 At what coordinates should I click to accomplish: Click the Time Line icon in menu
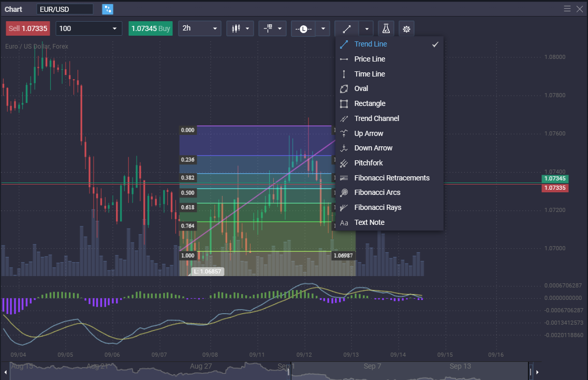[344, 74]
